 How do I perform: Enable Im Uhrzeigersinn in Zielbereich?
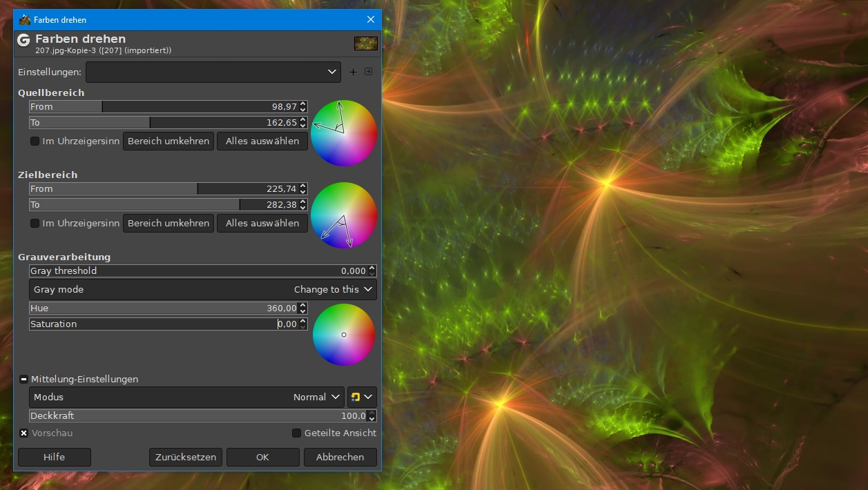(x=35, y=224)
